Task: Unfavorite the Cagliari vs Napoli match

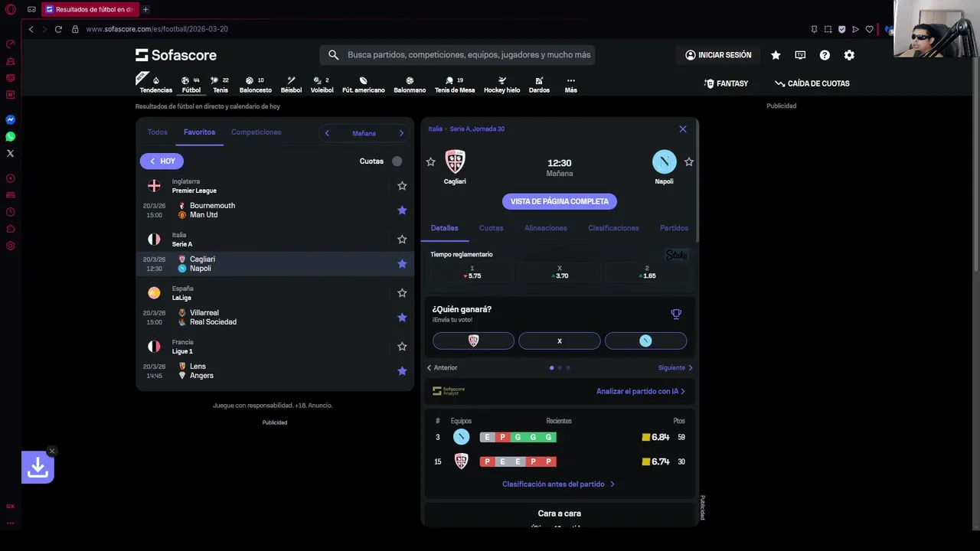Action: coord(402,264)
